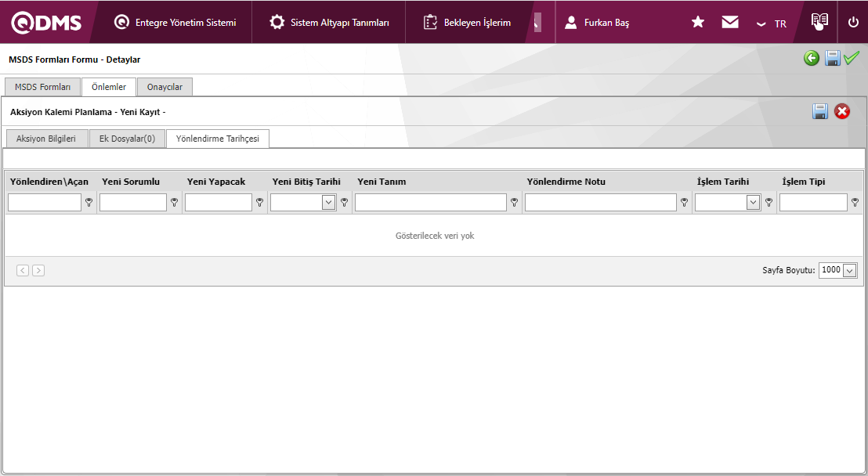Click the power logout icon
This screenshot has width=868, height=476.
point(853,23)
